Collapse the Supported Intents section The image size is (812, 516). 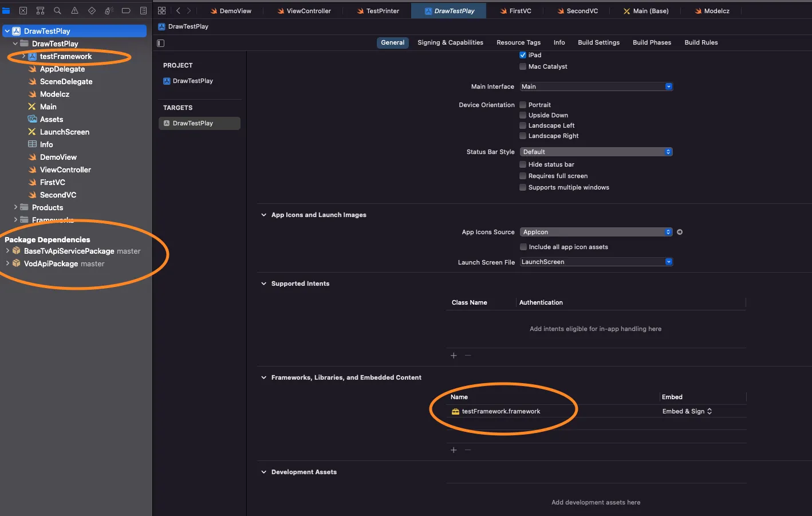(264, 283)
